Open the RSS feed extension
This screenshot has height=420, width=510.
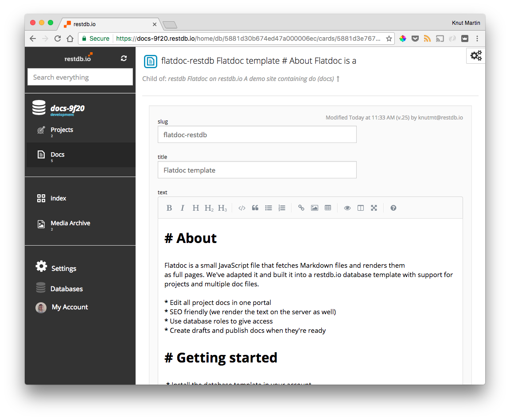pyautogui.click(x=428, y=39)
